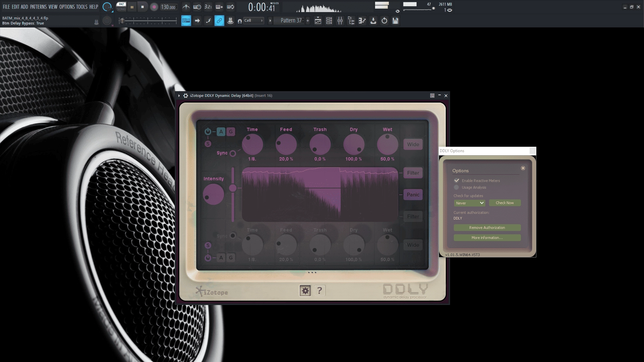
Task: Open the FILE menu
Action: 6,7
